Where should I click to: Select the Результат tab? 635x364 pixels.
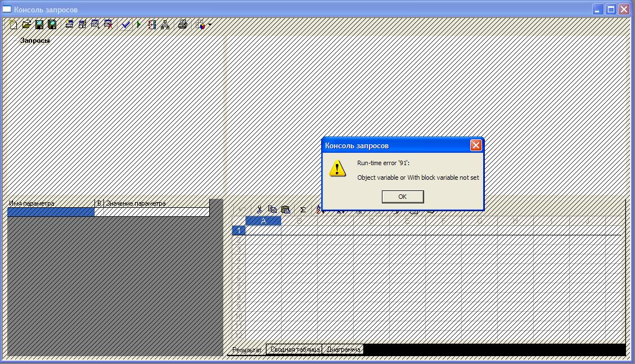pyautogui.click(x=247, y=349)
